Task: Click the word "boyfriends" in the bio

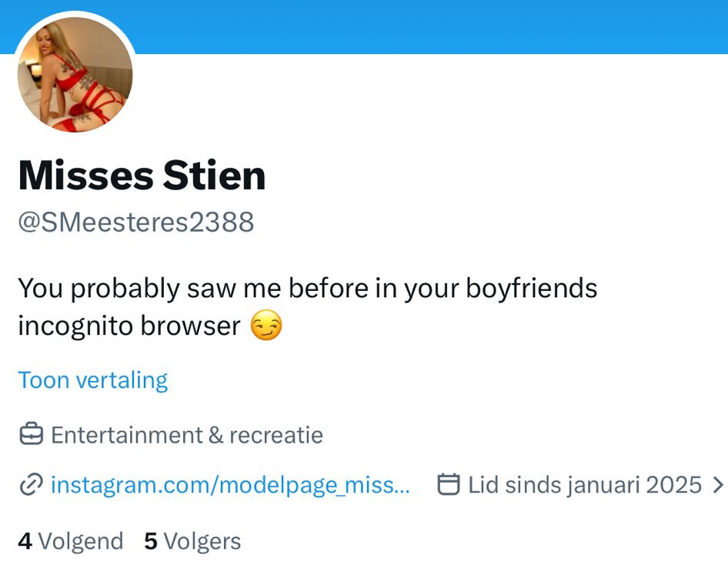Action: point(532,288)
